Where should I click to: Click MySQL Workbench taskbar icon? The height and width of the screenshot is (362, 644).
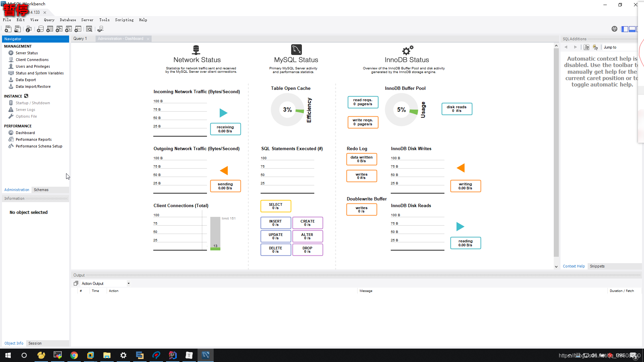pos(206,355)
